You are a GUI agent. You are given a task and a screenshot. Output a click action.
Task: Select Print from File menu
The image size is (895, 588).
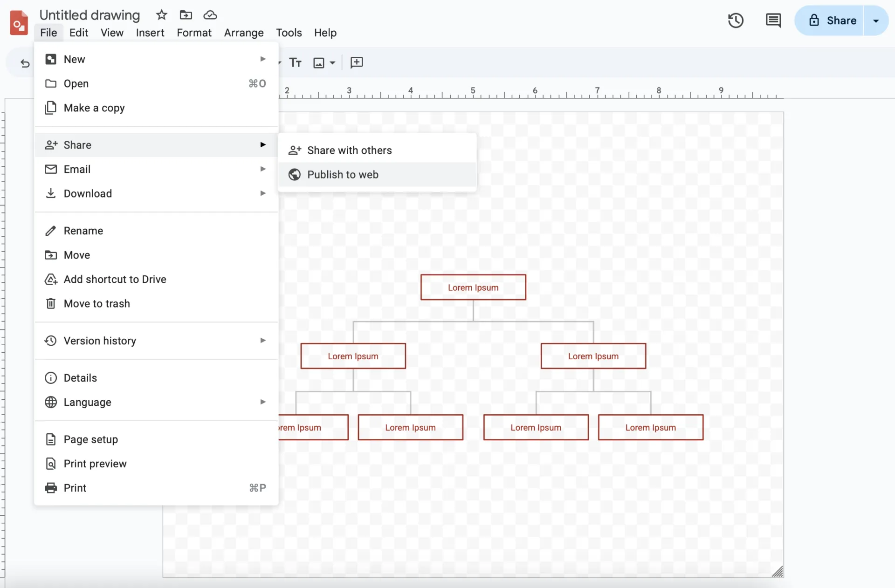click(x=156, y=488)
